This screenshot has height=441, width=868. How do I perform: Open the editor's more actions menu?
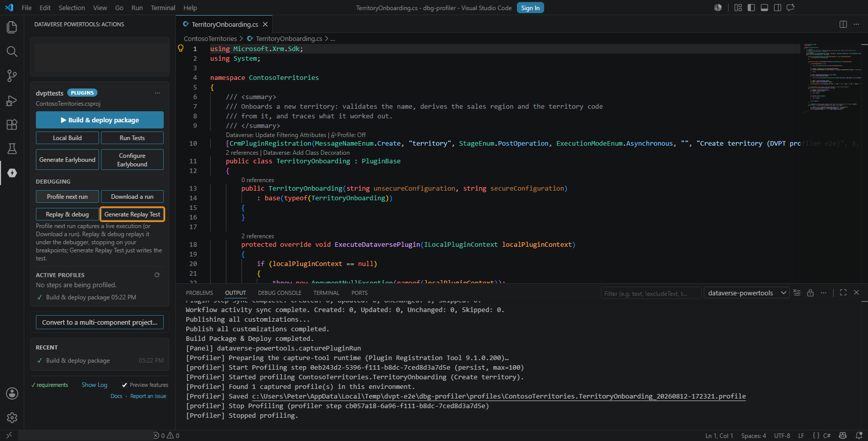(x=856, y=24)
